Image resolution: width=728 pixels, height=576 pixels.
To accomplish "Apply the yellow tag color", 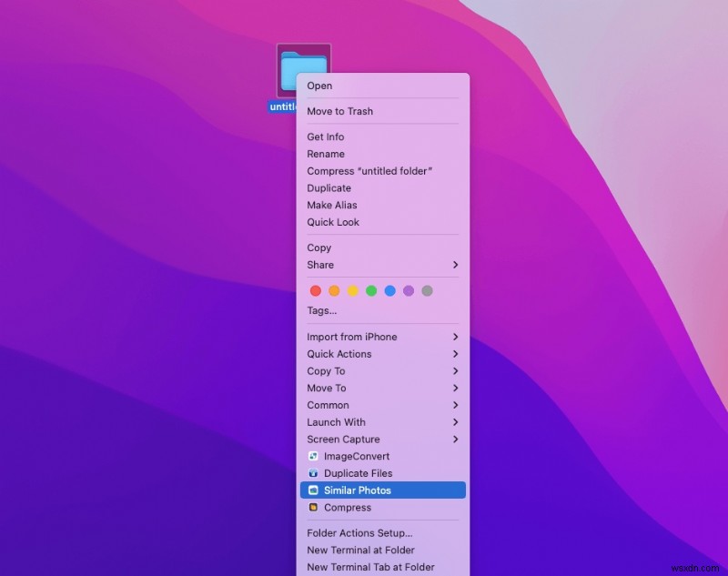I will click(353, 291).
